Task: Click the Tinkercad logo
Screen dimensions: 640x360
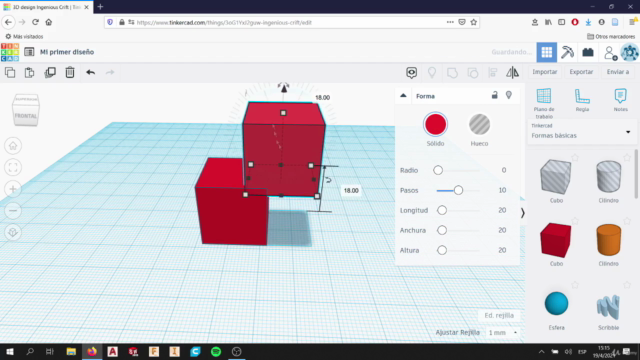Action: 10,52
